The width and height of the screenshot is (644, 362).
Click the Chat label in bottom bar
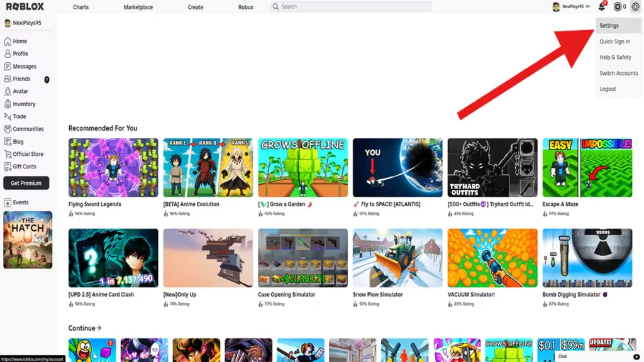pyautogui.click(x=562, y=357)
